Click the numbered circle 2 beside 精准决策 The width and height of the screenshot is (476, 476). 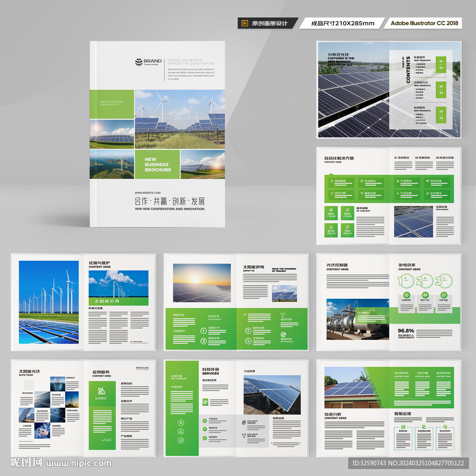click(204, 341)
